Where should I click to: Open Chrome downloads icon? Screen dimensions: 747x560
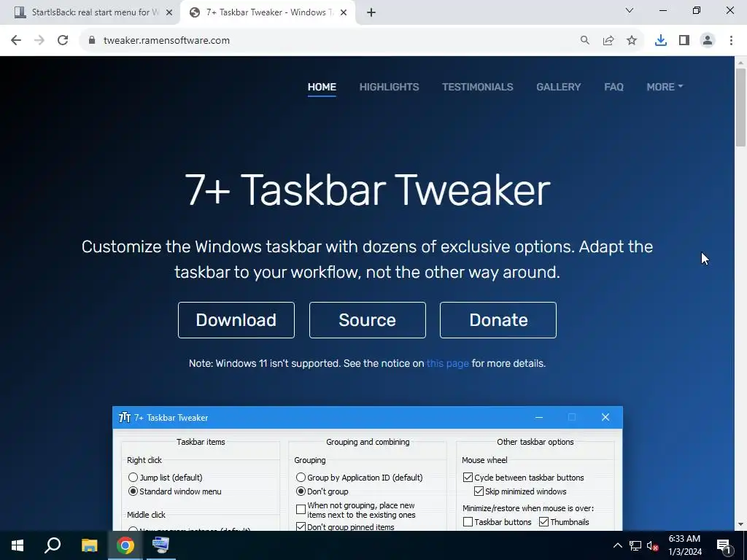coord(661,41)
